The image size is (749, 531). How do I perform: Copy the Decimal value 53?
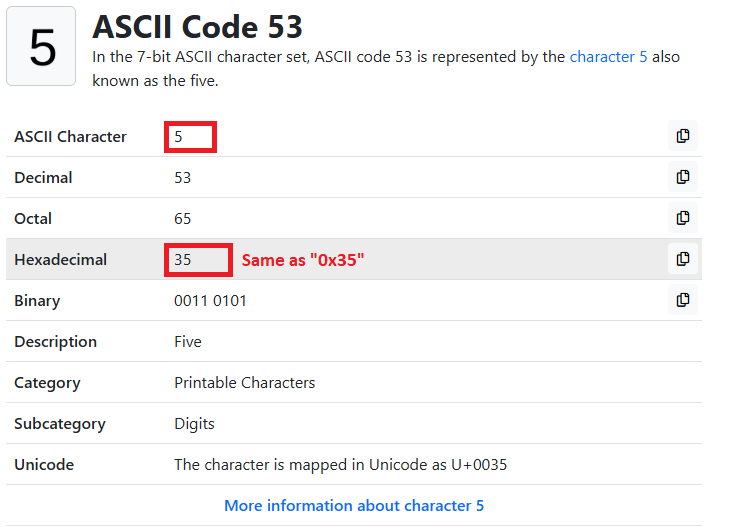click(683, 177)
